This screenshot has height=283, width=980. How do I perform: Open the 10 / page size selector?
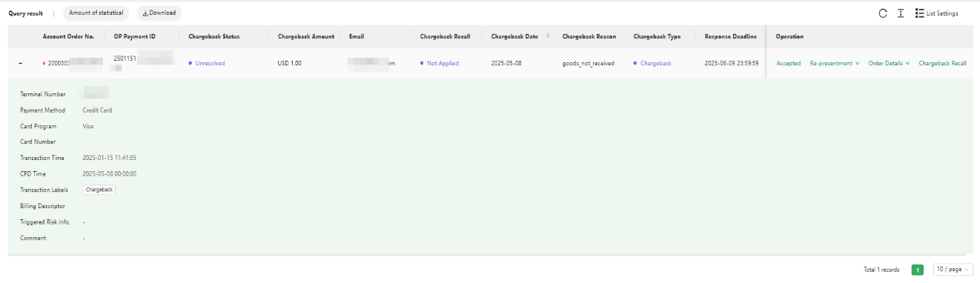(953, 270)
